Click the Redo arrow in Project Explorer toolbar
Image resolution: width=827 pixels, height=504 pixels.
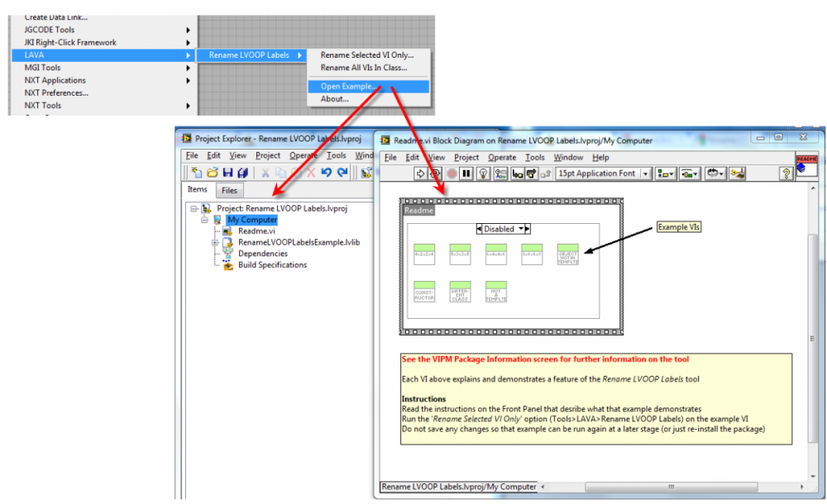(342, 173)
